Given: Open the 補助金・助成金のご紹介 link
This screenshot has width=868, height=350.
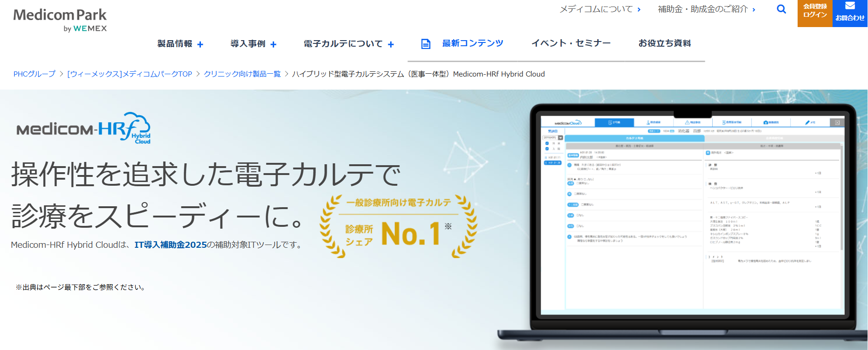Looking at the screenshot, I should point(706,9).
